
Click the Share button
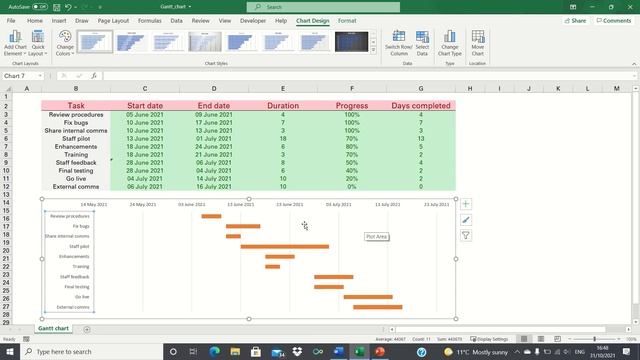[x=575, y=20]
